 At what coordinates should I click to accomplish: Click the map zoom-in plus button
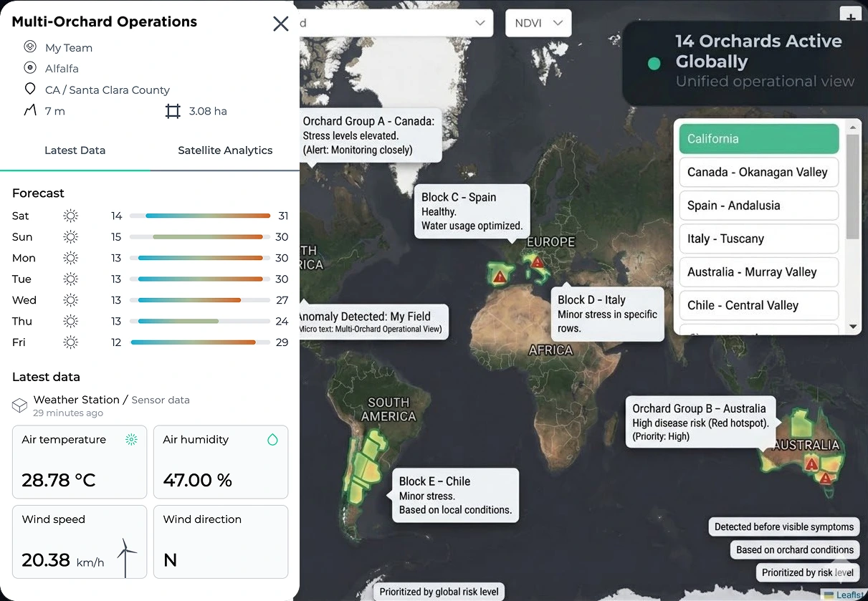(x=850, y=17)
